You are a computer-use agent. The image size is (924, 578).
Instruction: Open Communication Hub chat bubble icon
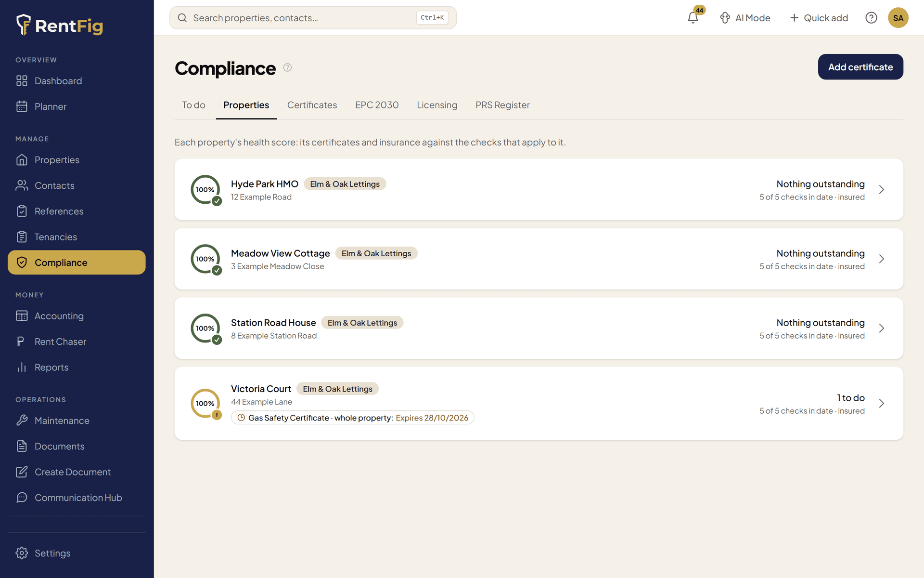coord(22,498)
